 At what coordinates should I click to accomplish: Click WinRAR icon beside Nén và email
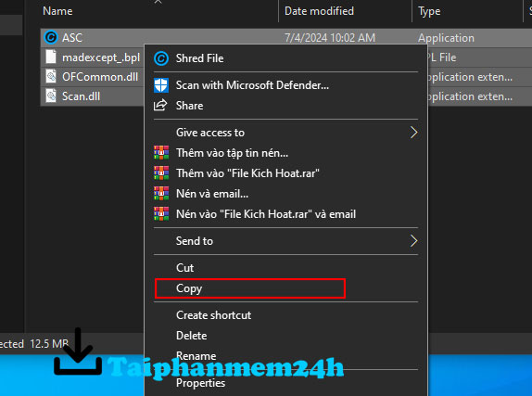(161, 194)
